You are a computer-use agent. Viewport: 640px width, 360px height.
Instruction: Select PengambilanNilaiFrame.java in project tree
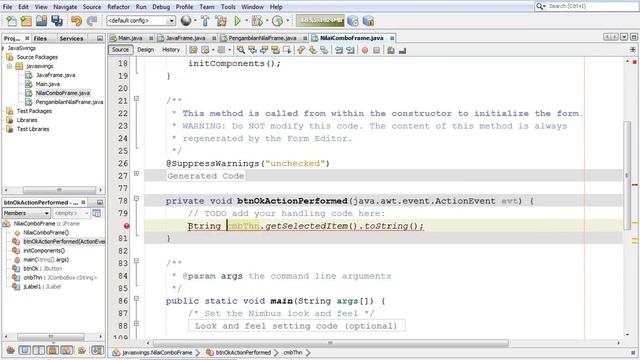click(69, 102)
